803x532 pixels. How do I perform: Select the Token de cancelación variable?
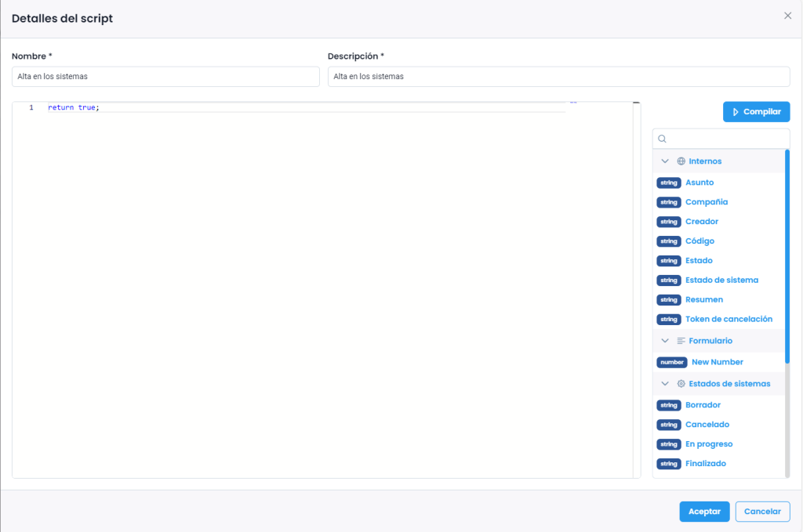tap(729, 319)
